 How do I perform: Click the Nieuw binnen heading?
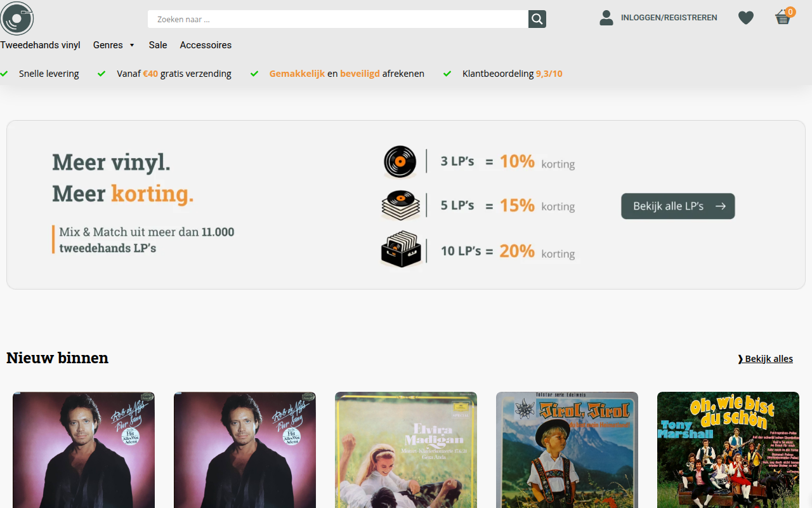pos(57,358)
